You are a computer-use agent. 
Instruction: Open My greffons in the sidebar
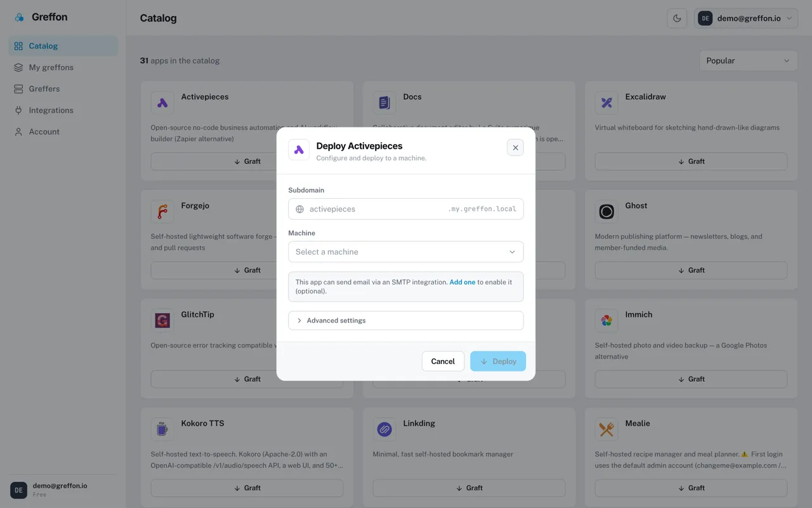[63, 67]
